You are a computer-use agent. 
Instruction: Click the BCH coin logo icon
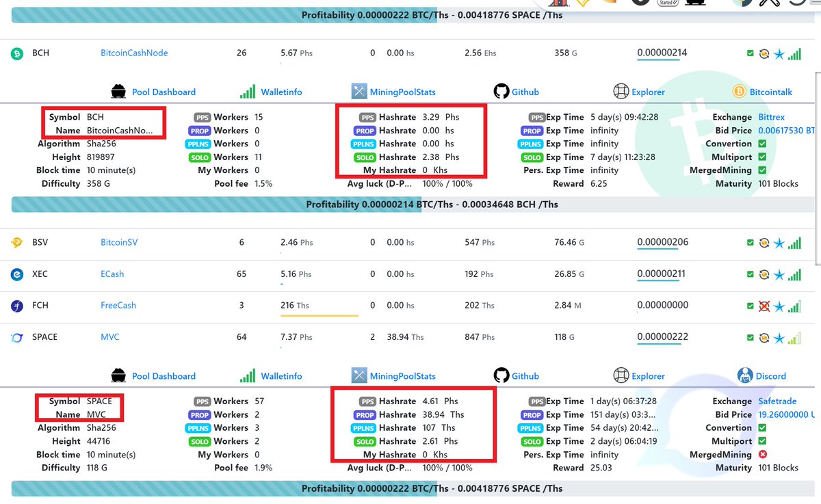point(17,53)
